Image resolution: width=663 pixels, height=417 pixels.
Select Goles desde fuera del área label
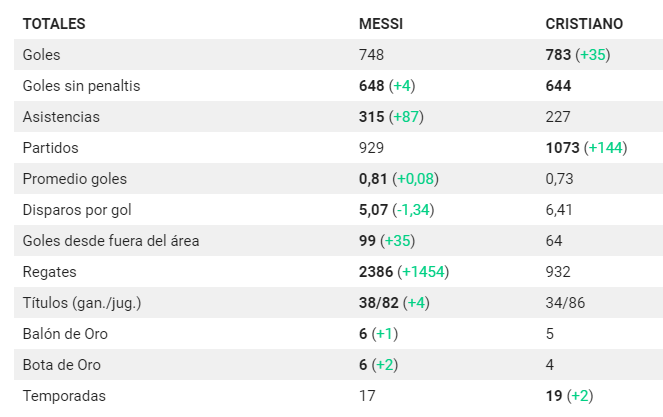(111, 241)
